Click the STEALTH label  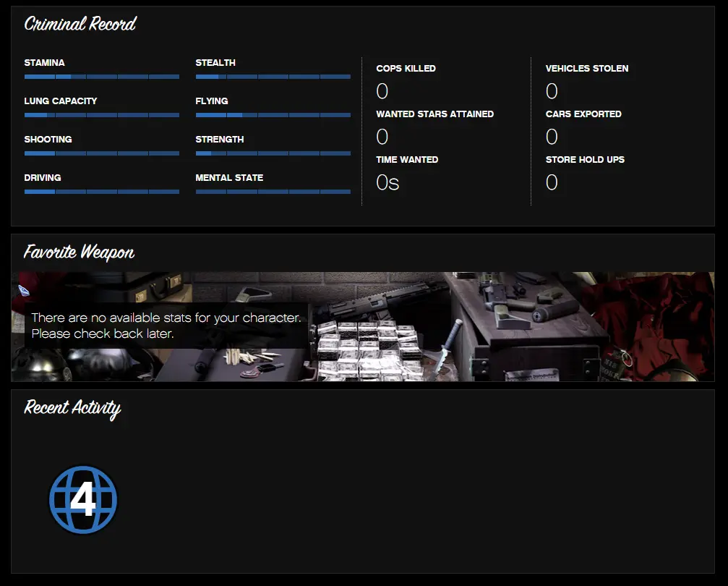click(215, 63)
